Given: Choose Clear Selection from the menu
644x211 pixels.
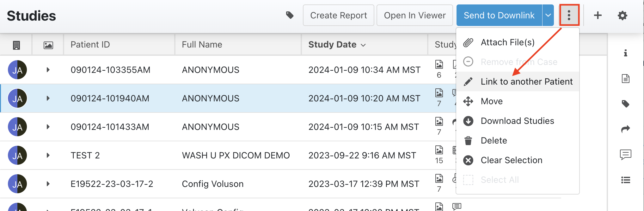Looking at the screenshot, I should pos(511,160).
